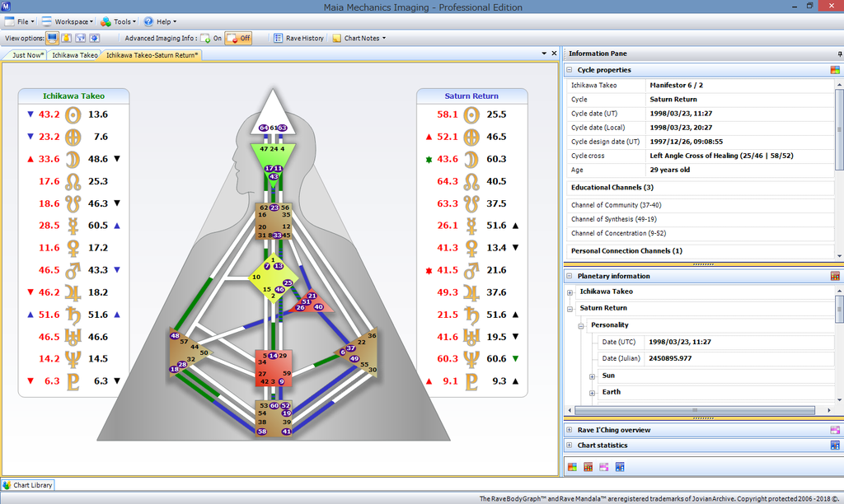The width and height of the screenshot is (844, 504).
Task: Click the green Ajna triangle in bodygraph
Action: (x=273, y=164)
